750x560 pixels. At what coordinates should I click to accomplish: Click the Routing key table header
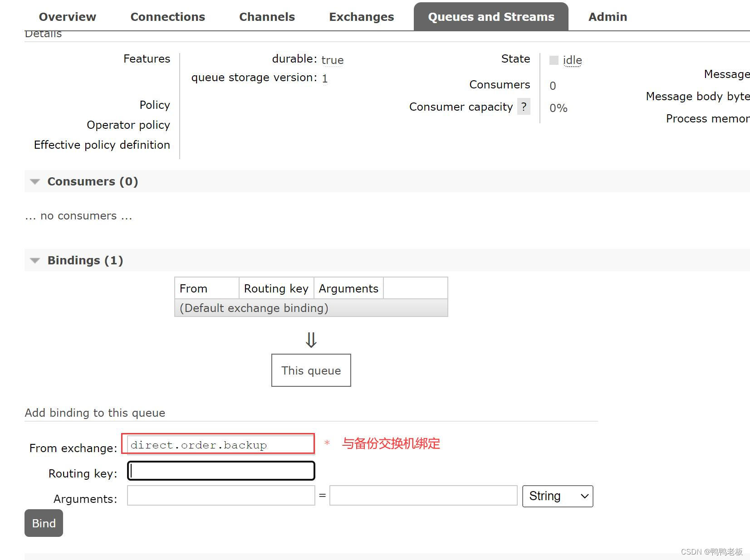[x=276, y=288]
